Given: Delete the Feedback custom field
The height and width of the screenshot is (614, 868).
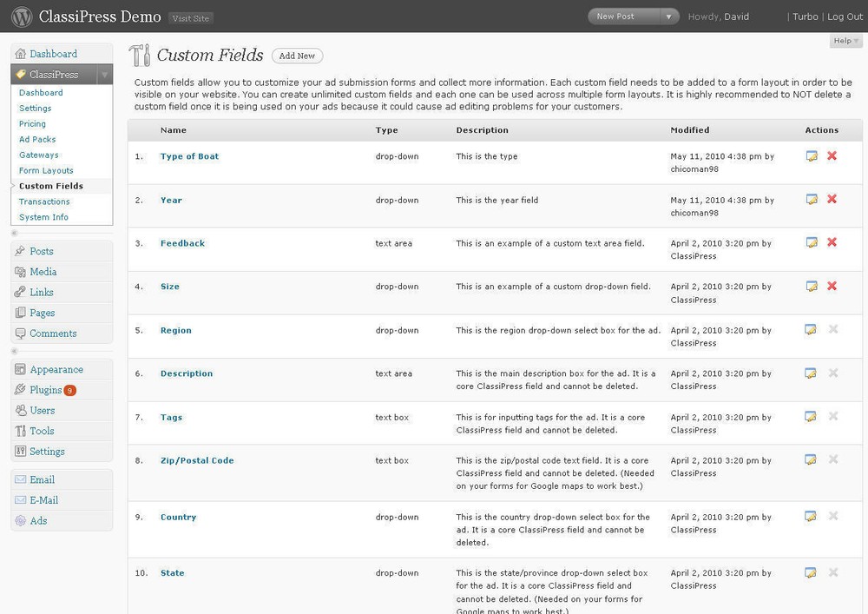Looking at the screenshot, I should click(832, 242).
